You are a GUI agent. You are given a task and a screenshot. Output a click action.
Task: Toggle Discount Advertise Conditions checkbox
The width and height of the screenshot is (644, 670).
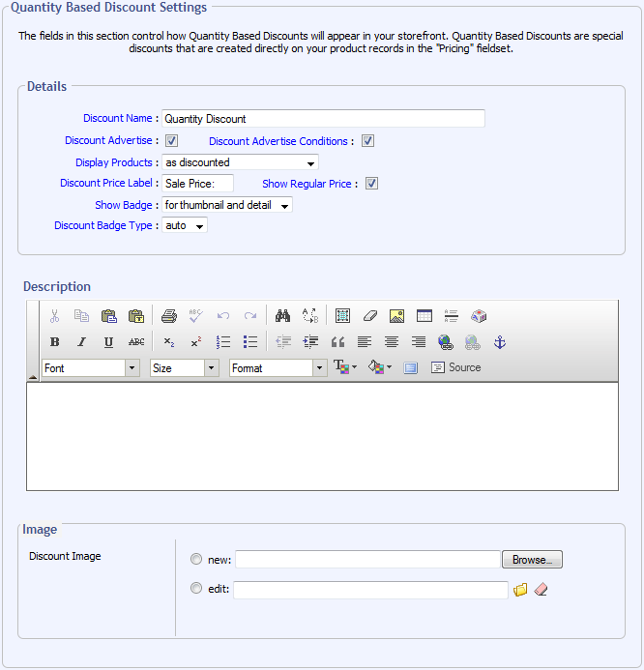[368, 141]
